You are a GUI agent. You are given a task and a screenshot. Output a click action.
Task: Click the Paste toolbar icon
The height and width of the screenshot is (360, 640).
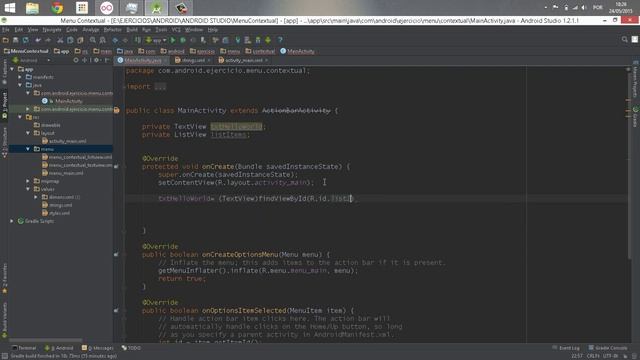[80, 40]
